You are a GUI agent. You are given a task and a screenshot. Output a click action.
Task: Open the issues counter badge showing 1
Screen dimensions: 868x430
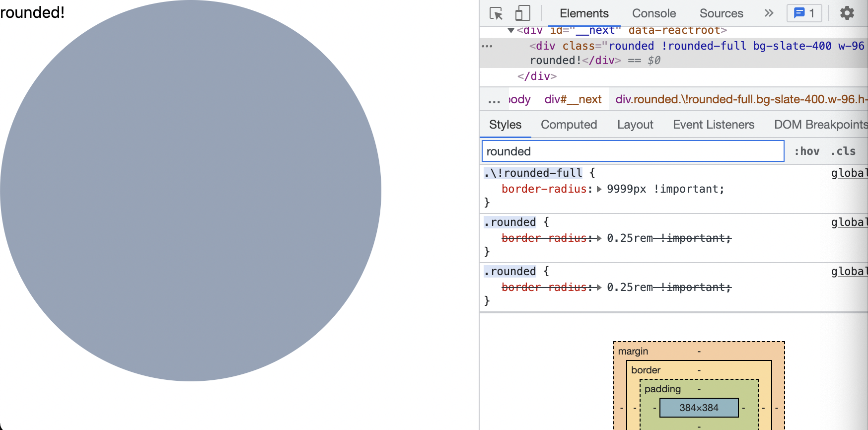tap(804, 13)
